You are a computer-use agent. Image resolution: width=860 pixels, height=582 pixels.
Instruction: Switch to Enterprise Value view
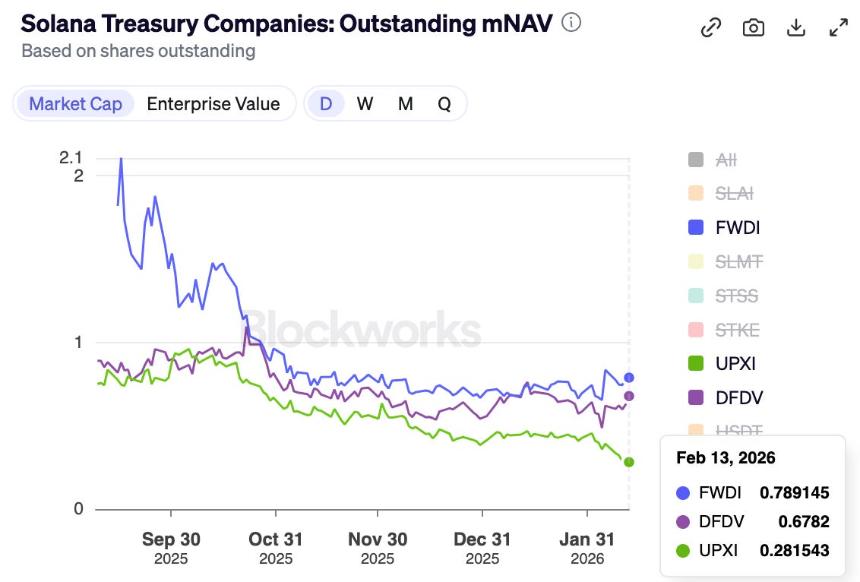click(213, 104)
